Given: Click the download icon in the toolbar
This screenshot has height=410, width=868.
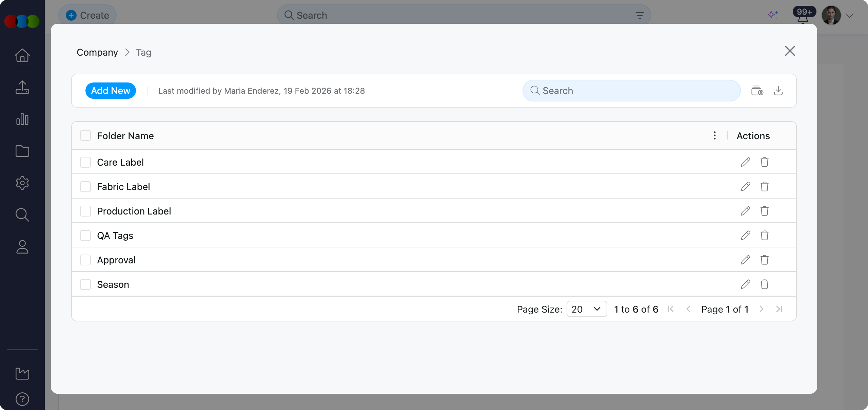Looking at the screenshot, I should [778, 91].
